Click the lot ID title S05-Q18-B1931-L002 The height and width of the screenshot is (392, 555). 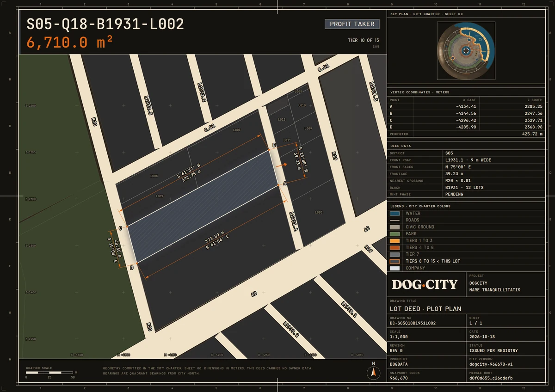click(105, 24)
